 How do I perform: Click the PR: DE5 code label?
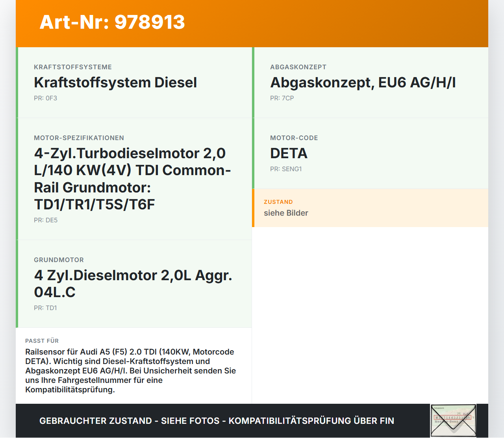pos(45,220)
